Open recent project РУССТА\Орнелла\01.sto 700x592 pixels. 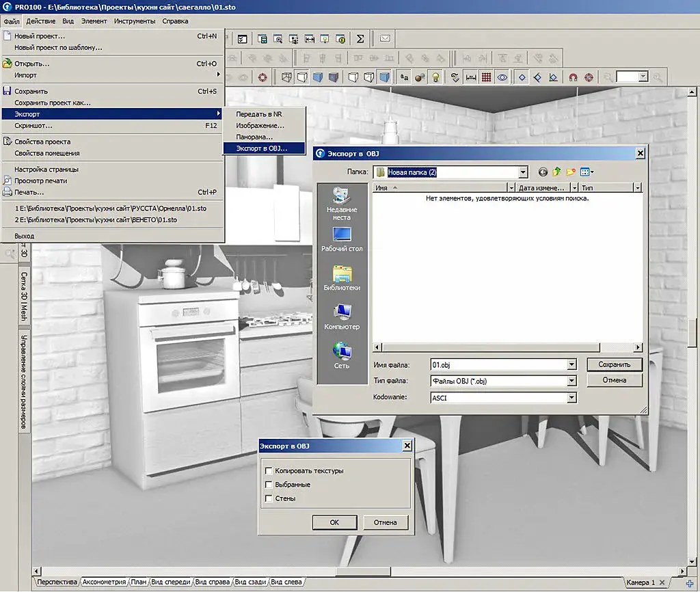pyautogui.click(x=111, y=208)
